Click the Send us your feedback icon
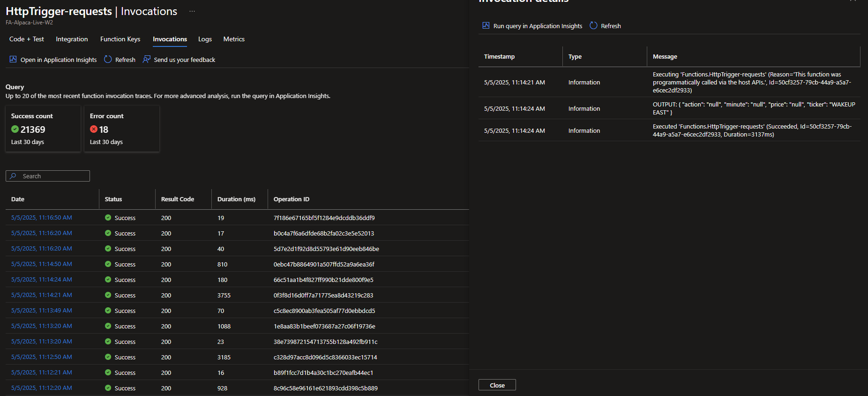Screen dimensions: 868x396 tap(147, 60)
